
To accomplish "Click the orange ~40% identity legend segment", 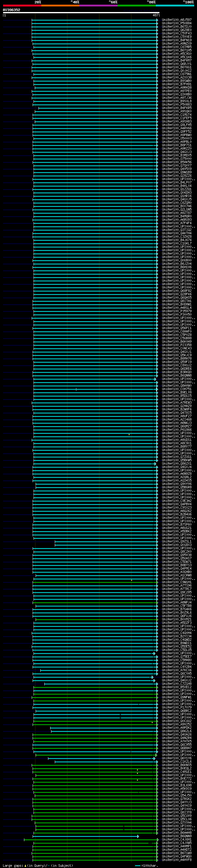I will point(60,6).
